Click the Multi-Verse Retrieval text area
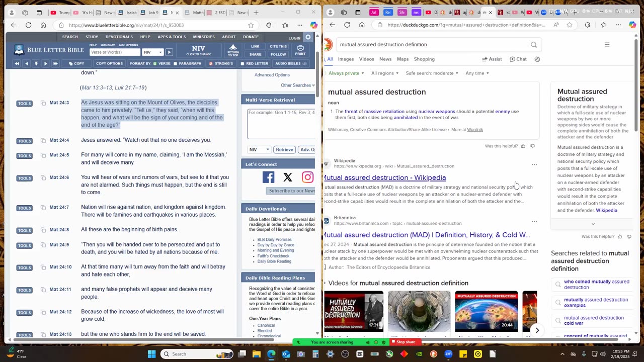This screenshot has height=362, width=644. tap(281, 124)
